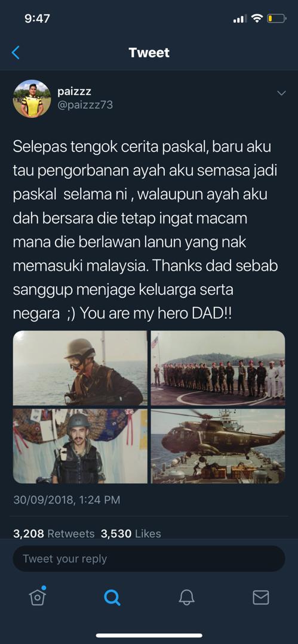This screenshot has width=298, height=644.
Task: Go back using the blue back arrow
Action: point(16,52)
